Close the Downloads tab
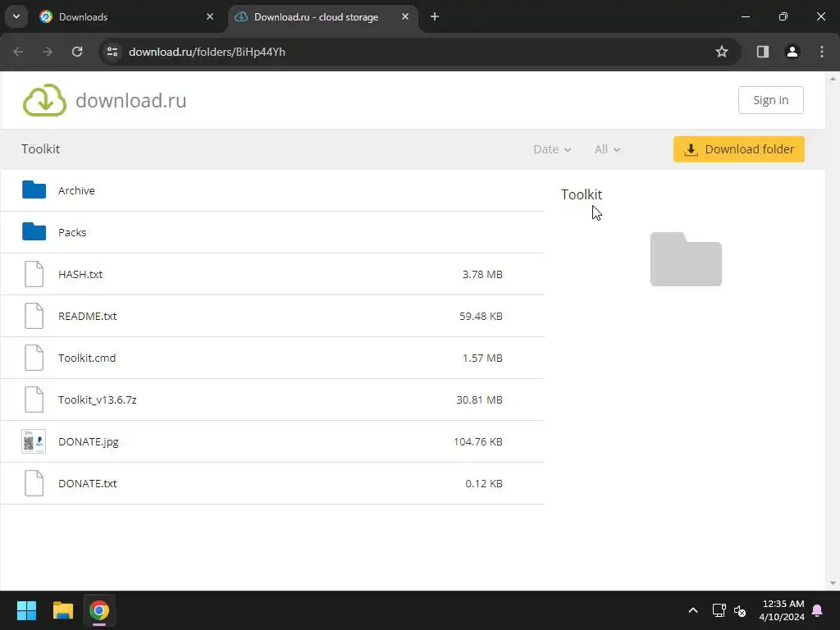The height and width of the screenshot is (630, 840). 210,16
